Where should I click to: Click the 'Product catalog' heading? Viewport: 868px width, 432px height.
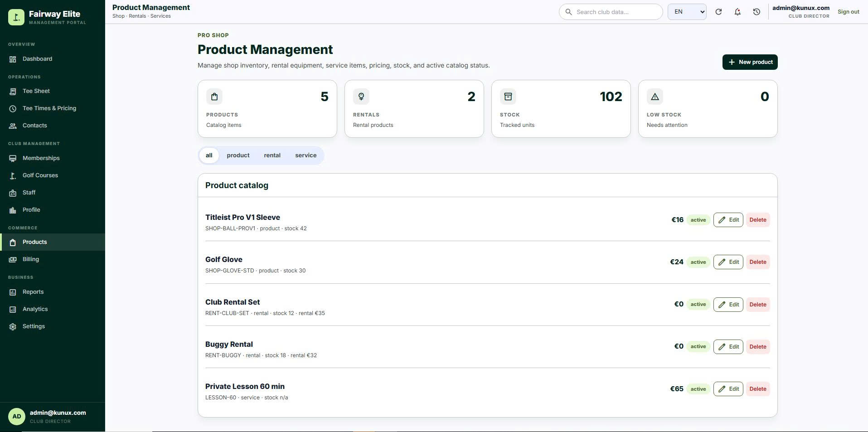click(237, 185)
